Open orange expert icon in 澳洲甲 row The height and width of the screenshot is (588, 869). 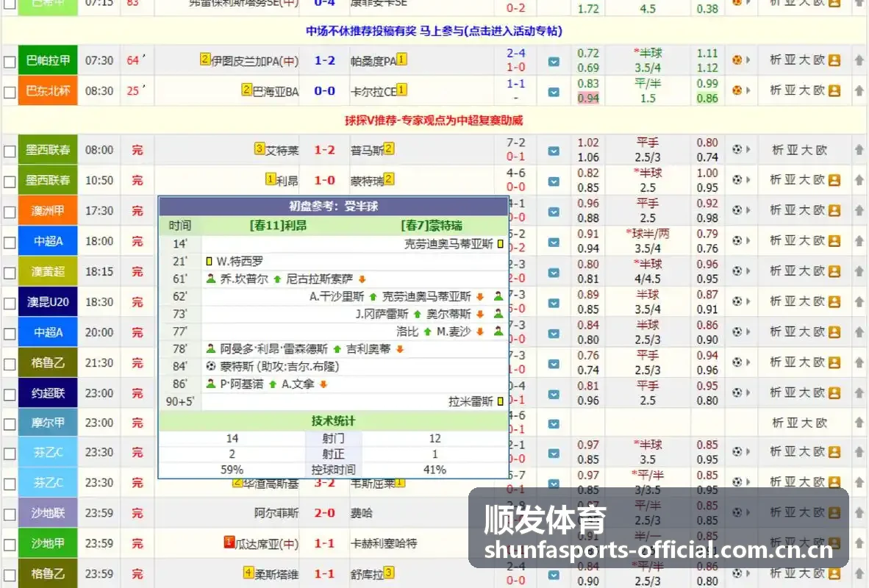834,211
